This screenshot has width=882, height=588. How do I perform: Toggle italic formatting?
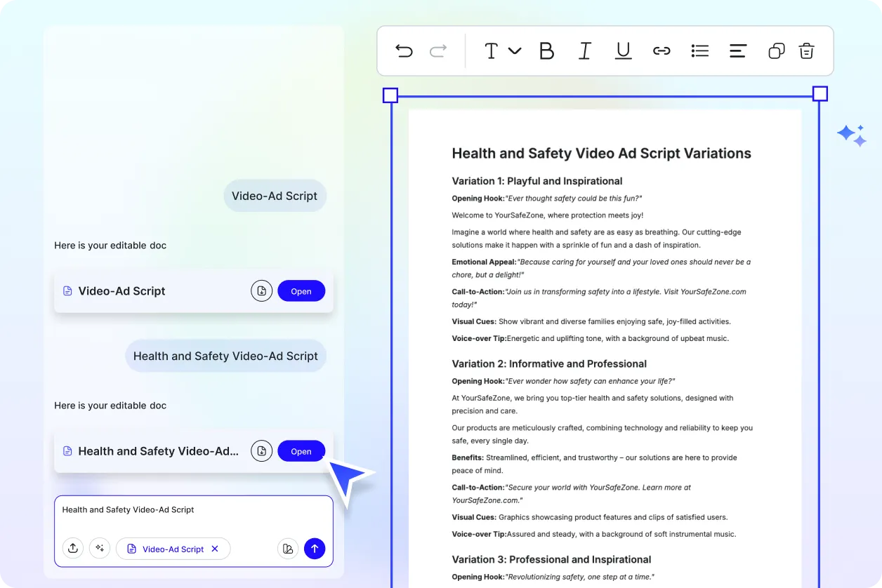pos(585,51)
